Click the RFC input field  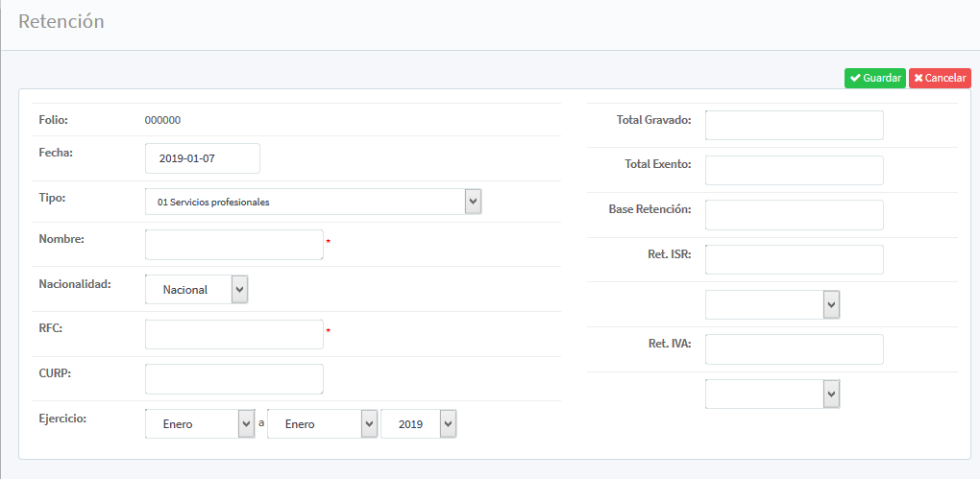coord(233,334)
